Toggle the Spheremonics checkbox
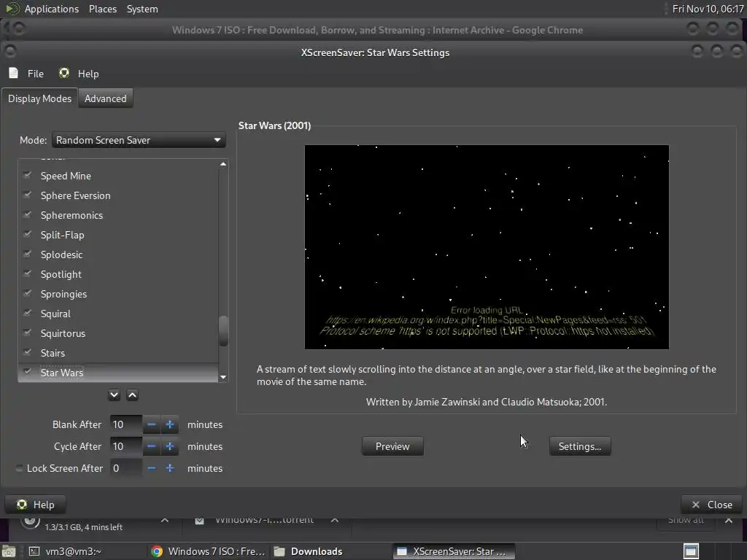747x560 pixels. 27,215
